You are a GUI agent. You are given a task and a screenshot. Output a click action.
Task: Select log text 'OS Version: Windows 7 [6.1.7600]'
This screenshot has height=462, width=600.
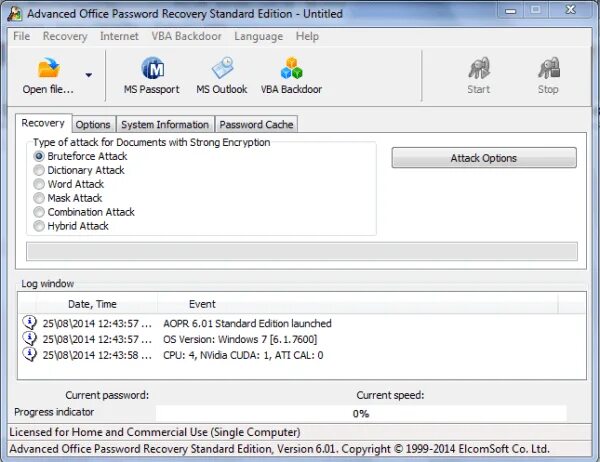[x=240, y=339]
